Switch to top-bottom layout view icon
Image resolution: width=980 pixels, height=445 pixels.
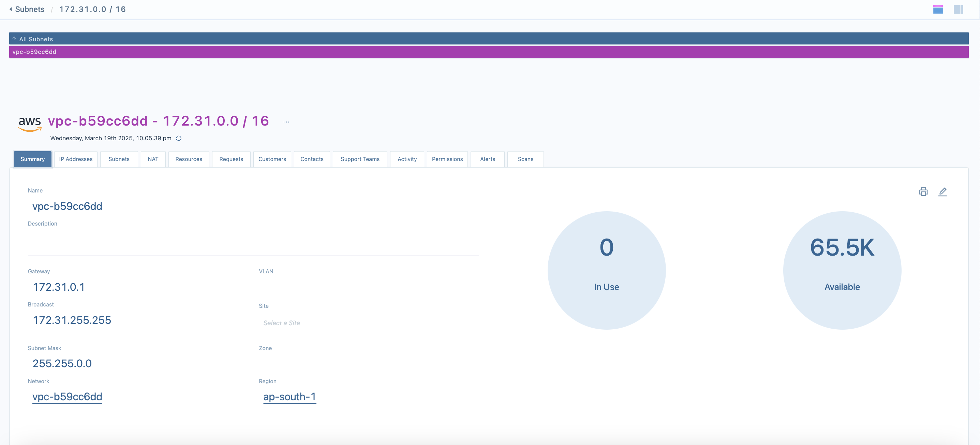(x=938, y=9)
